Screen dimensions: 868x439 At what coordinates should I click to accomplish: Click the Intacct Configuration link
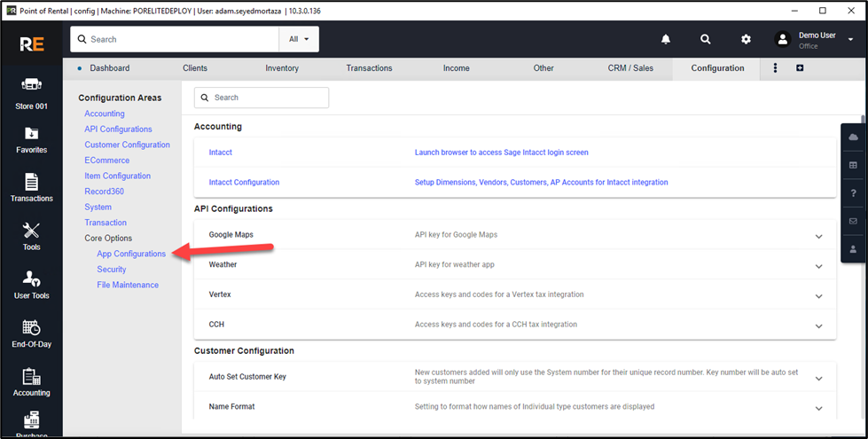pyautogui.click(x=244, y=183)
